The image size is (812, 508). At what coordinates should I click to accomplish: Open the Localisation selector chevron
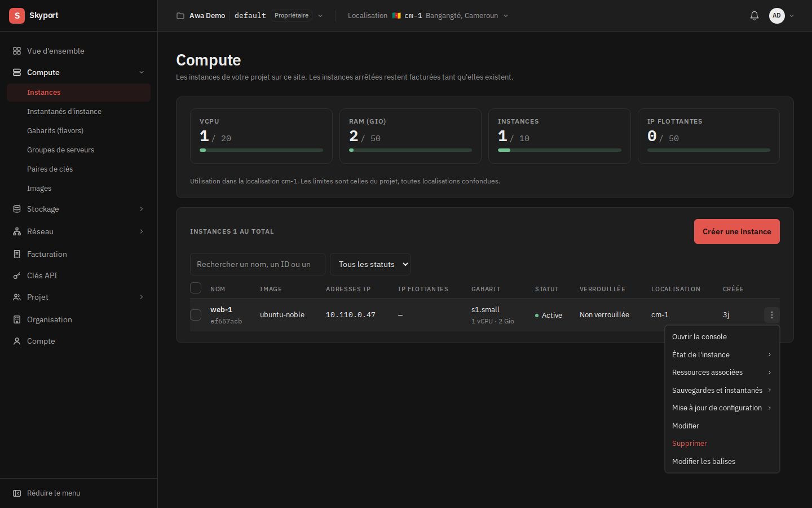click(x=506, y=16)
